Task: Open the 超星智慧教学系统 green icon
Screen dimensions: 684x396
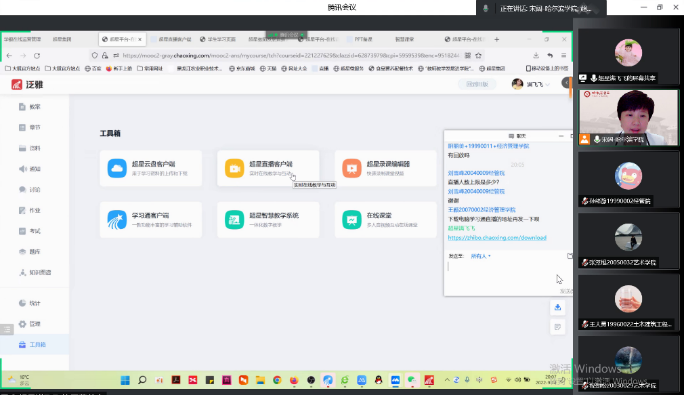Action: coord(234,220)
